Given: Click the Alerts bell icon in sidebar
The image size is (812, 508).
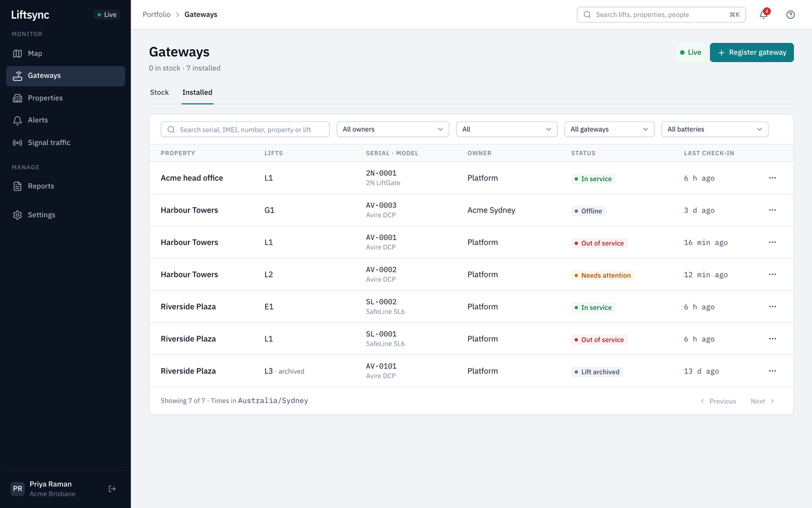Looking at the screenshot, I should 17,120.
